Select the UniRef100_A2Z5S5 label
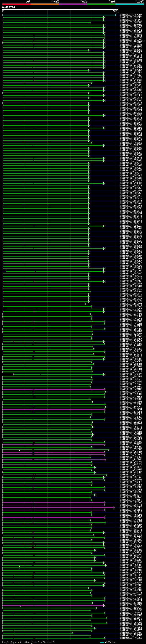Image resolution: width=146 pixels, height=644 pixels. click(131, 63)
